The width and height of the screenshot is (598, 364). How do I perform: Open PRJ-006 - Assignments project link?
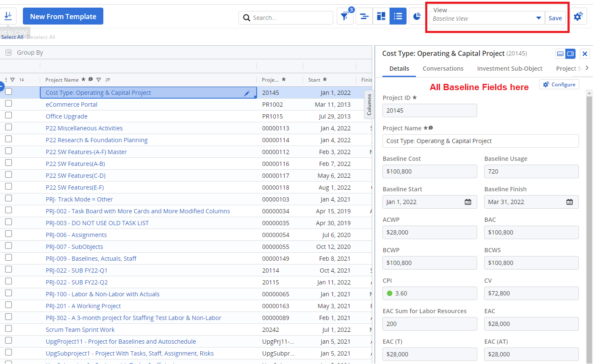(x=76, y=235)
